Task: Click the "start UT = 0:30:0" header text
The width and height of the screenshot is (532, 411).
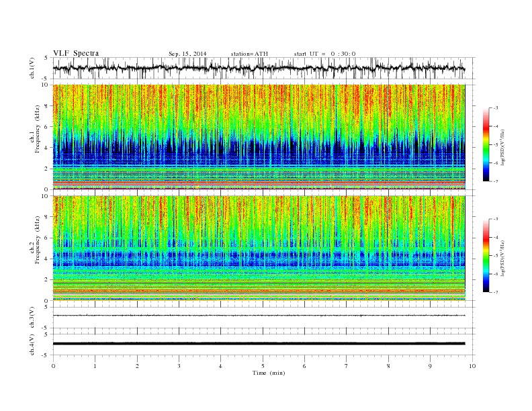Action: (324, 54)
